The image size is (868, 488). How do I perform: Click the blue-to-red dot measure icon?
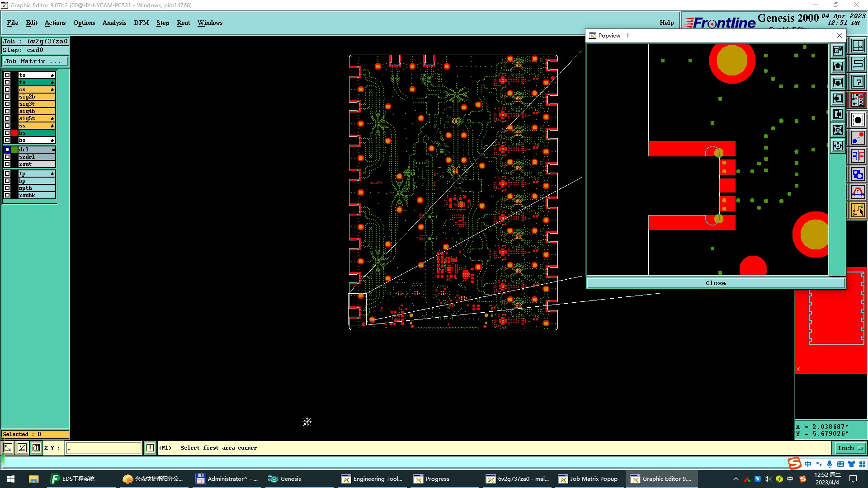(858, 138)
